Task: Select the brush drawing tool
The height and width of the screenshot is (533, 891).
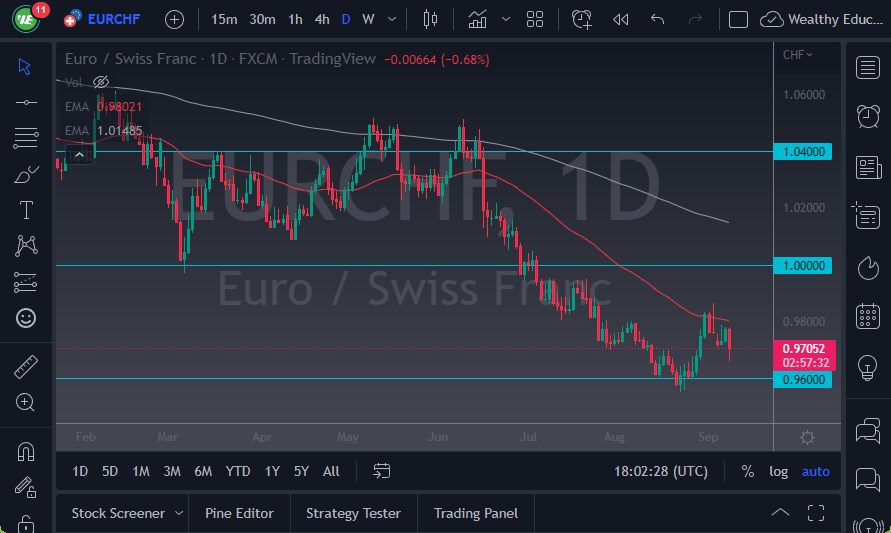Action: [x=26, y=174]
